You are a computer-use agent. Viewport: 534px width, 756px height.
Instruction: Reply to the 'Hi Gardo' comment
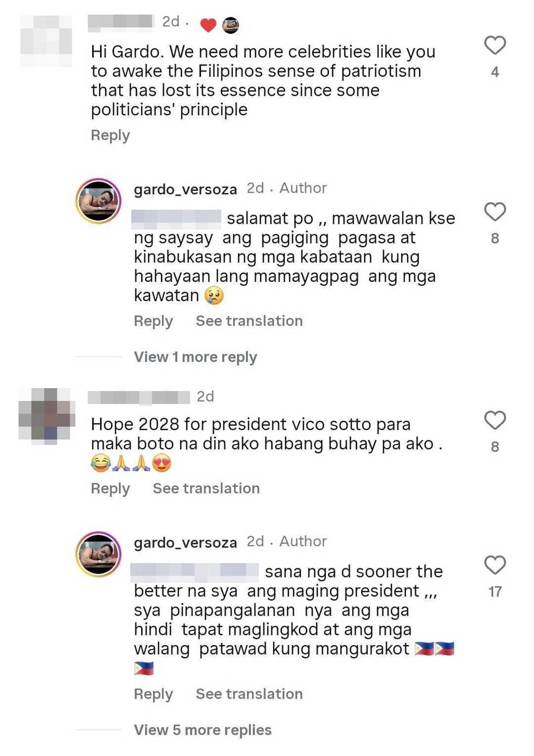pyautogui.click(x=110, y=135)
